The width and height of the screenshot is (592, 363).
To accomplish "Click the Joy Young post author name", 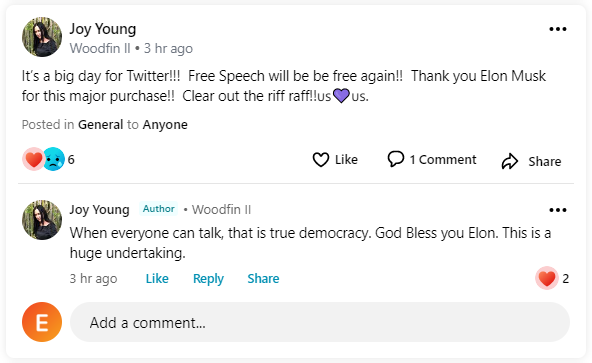I will [x=103, y=29].
